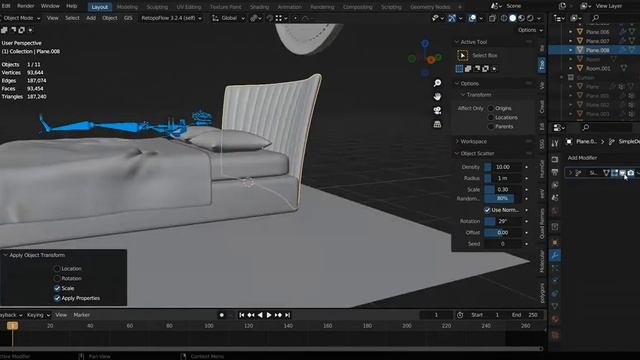Adjust the Scale 0.30 slider
The width and height of the screenshot is (640, 360).
[502, 189]
